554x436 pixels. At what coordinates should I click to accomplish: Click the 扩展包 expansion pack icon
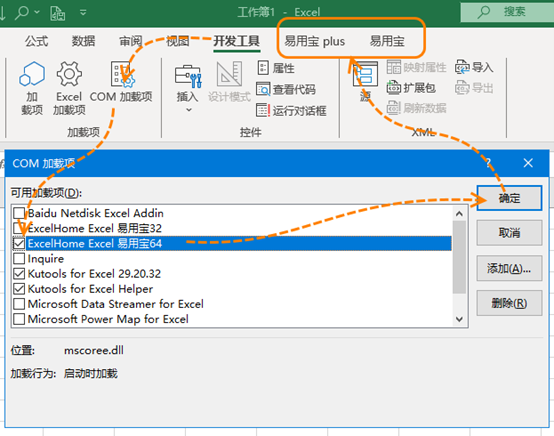coord(394,88)
